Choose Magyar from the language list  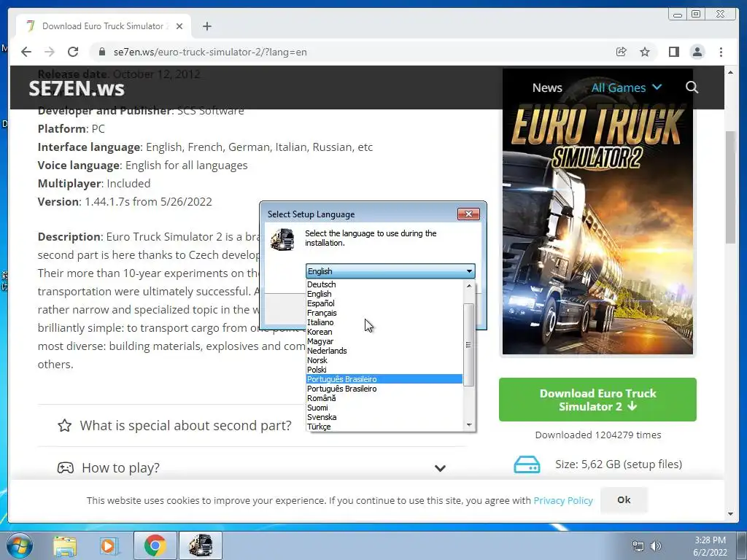pos(384,341)
